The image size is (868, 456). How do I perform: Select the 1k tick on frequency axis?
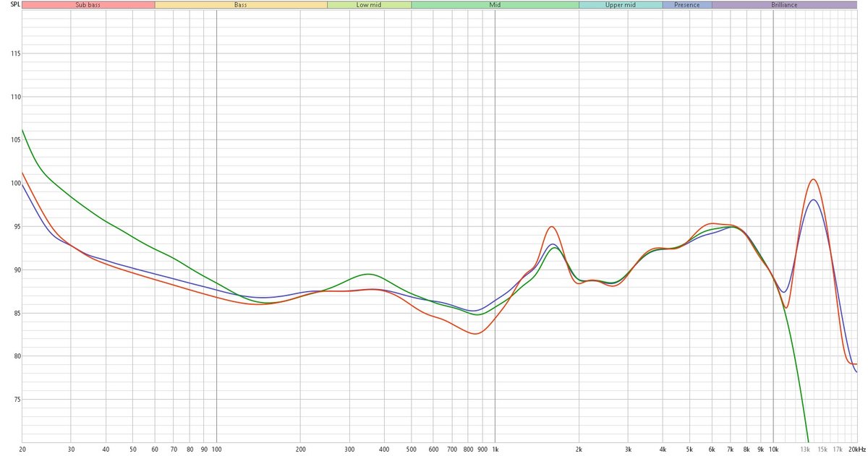pyautogui.click(x=495, y=449)
